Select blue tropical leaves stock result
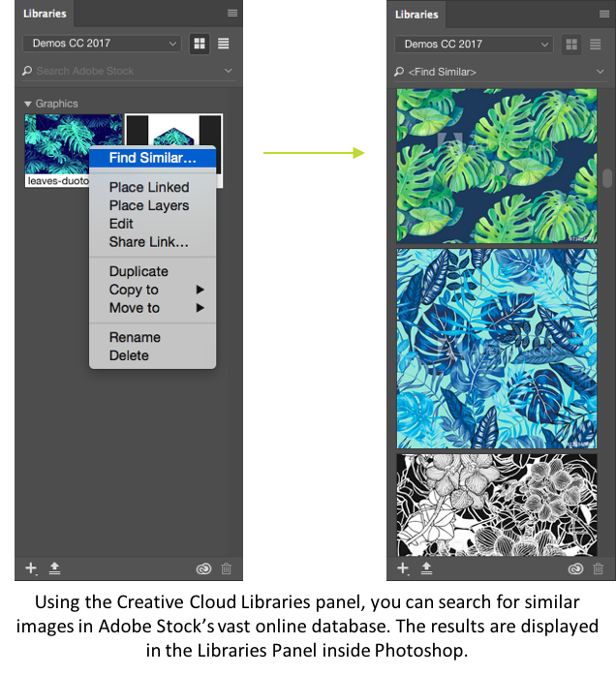616x675 pixels. (x=497, y=349)
